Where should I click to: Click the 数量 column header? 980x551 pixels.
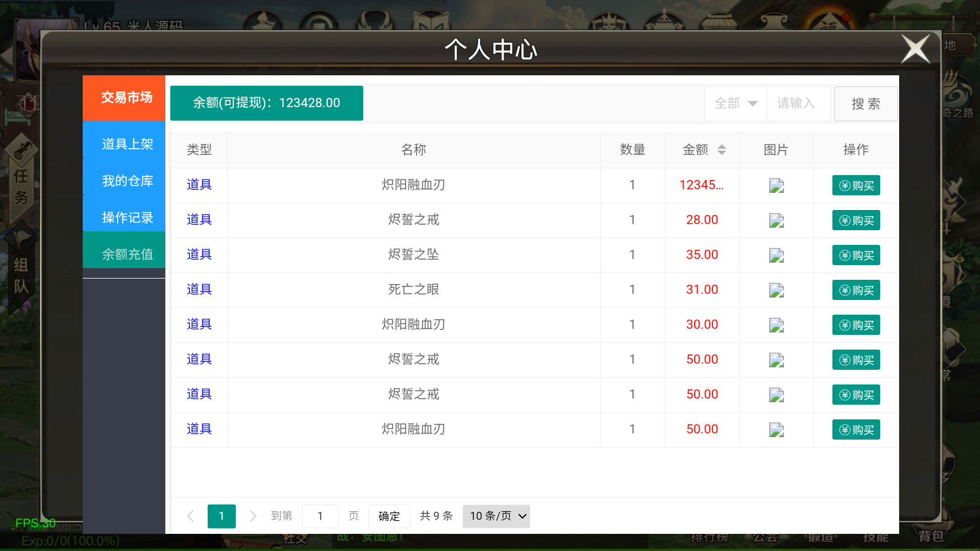click(632, 150)
